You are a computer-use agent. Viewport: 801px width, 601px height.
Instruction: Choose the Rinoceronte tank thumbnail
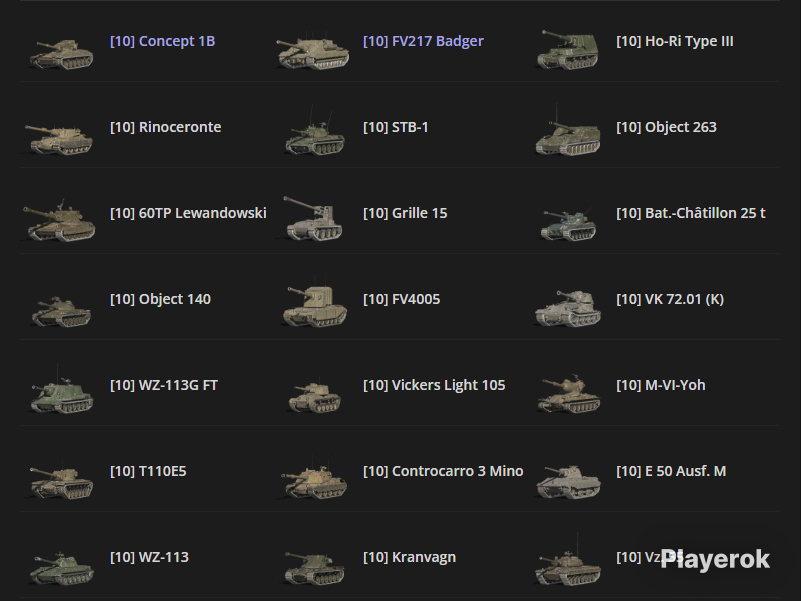click(59, 138)
